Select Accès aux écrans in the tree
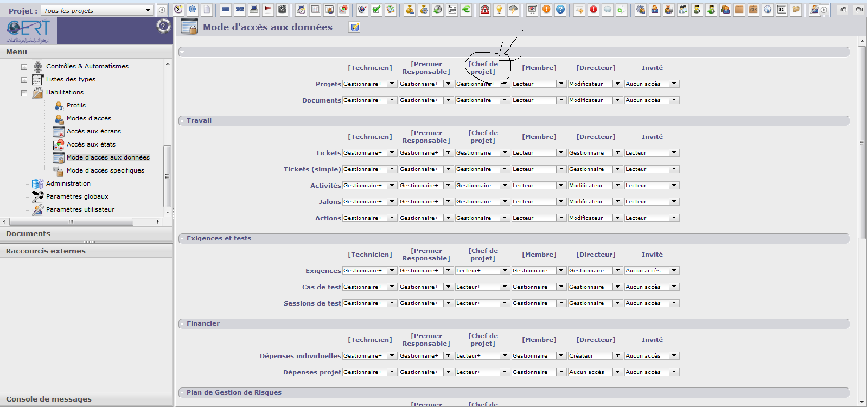The height and width of the screenshot is (407, 868). tap(93, 131)
